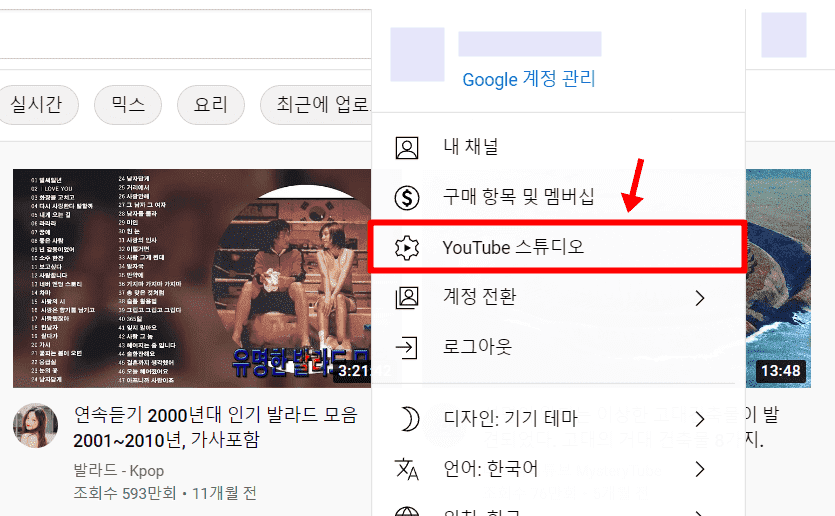
Task: Click the switch account icon
Action: (407, 298)
